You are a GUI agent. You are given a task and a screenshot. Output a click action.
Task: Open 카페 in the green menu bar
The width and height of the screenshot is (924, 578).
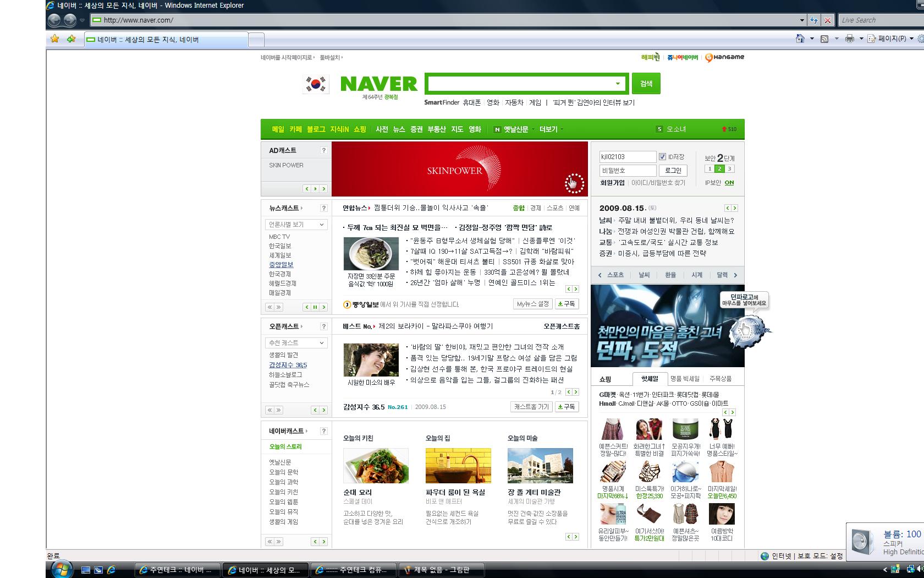(296, 129)
